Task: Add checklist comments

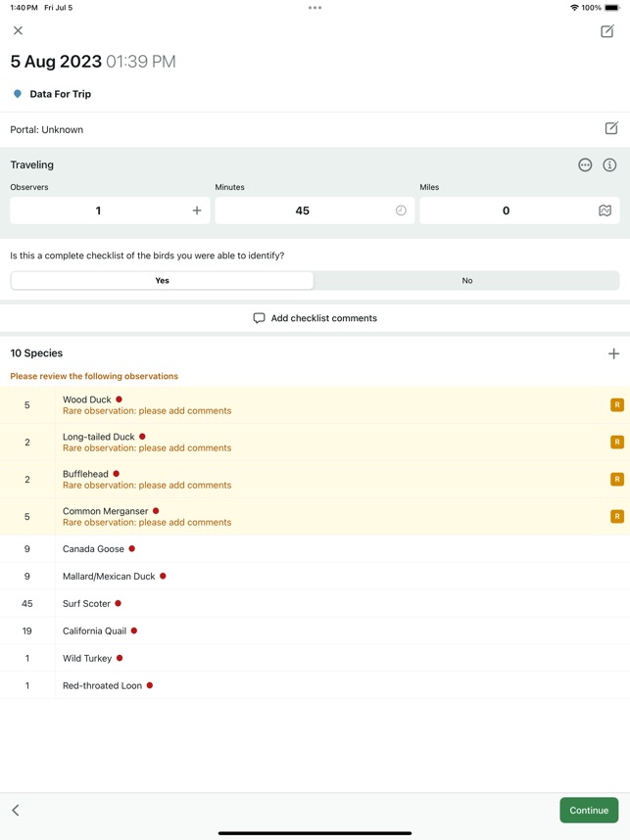Action: pos(315,318)
